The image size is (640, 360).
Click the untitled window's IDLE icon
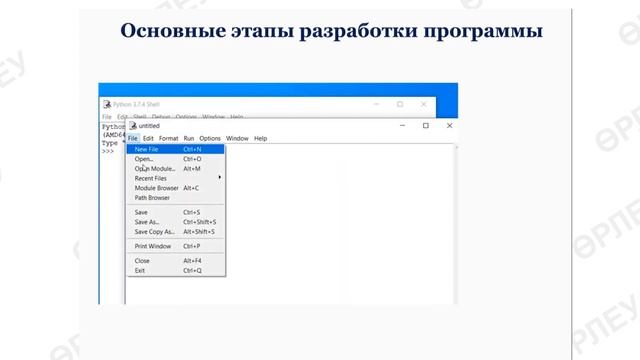(133, 126)
